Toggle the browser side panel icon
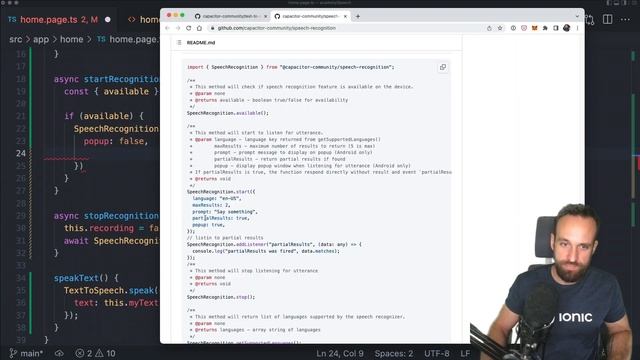 [x=556, y=28]
